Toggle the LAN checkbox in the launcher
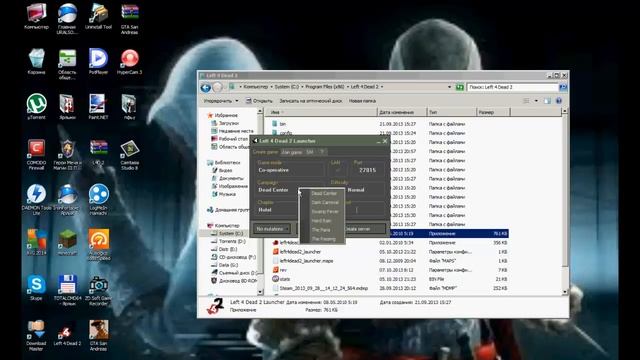The image size is (640, 360). coord(338,170)
